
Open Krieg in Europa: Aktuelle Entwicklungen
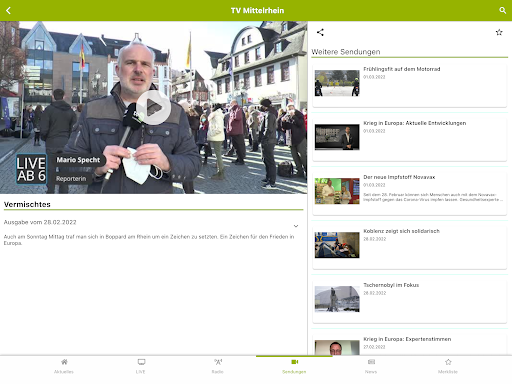coord(410,139)
